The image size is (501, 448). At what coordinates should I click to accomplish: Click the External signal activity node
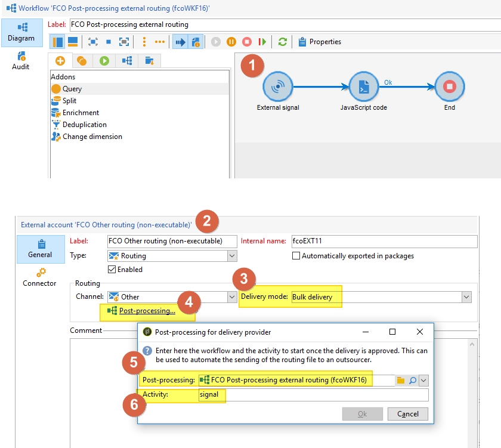pyautogui.click(x=277, y=87)
